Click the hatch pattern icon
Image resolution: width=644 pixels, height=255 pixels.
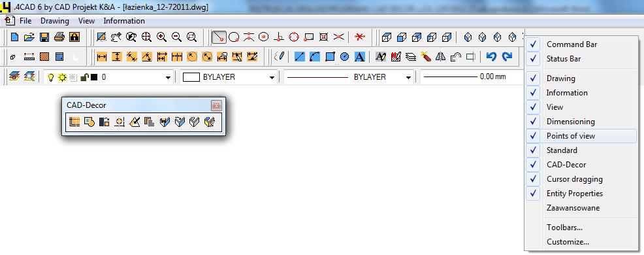tap(44, 57)
